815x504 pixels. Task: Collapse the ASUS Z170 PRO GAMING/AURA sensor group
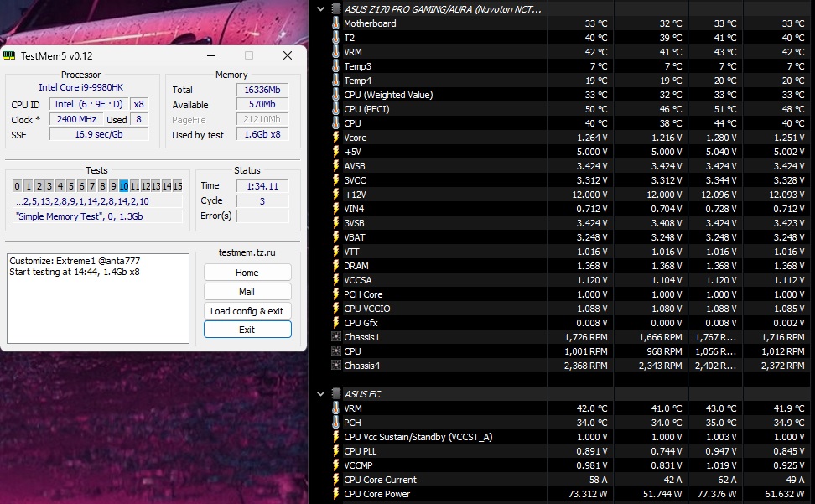point(320,9)
